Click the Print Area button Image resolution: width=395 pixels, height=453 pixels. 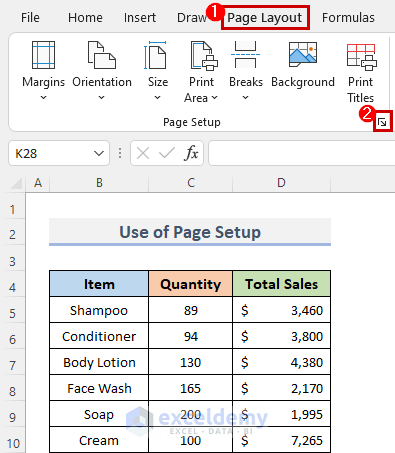[201, 71]
